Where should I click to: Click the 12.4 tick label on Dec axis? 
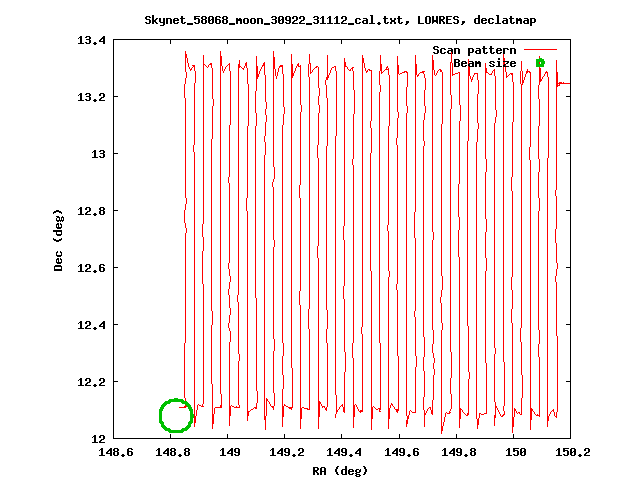tap(95, 325)
